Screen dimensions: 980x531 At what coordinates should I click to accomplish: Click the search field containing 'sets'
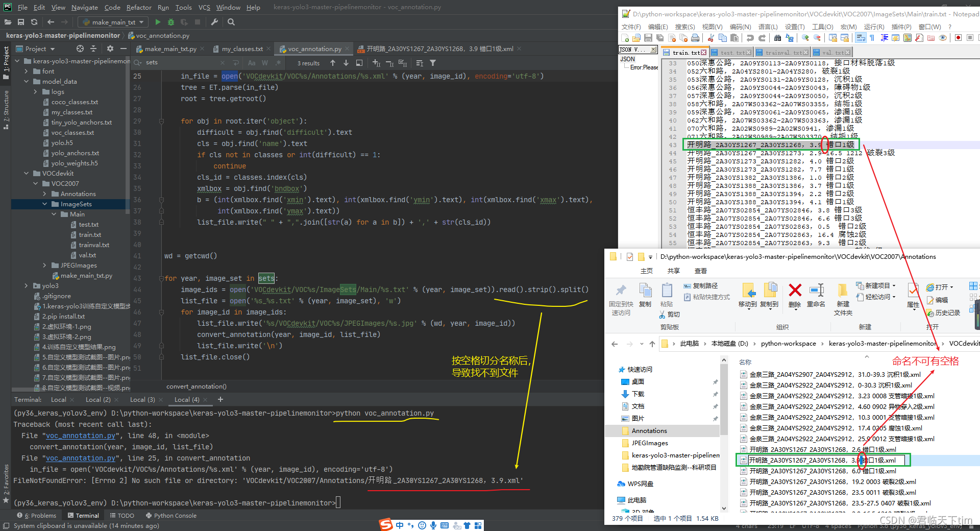179,63
